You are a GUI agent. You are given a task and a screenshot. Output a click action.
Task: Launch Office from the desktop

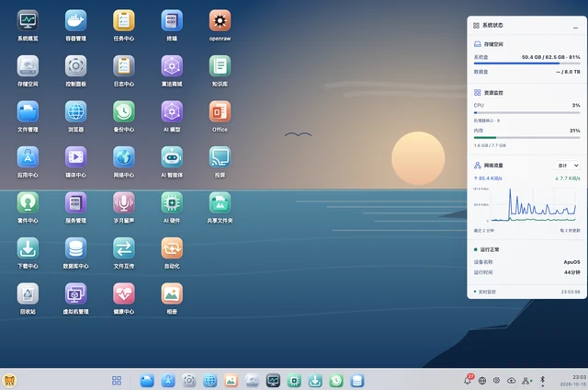click(220, 112)
